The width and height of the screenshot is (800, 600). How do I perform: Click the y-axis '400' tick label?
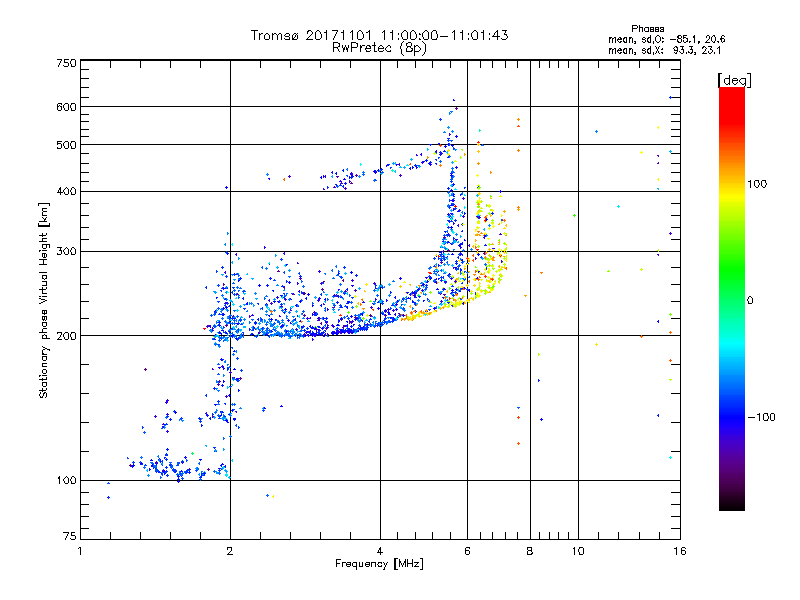pyautogui.click(x=66, y=192)
